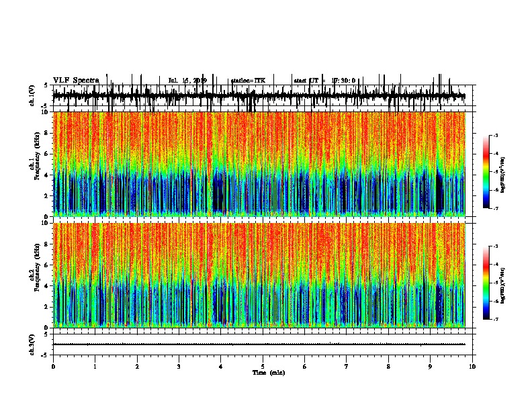This screenshot has height=411, width=532.
Task: Click the ch.2 "Frequency (kHz)" axis label
Action: [37, 267]
